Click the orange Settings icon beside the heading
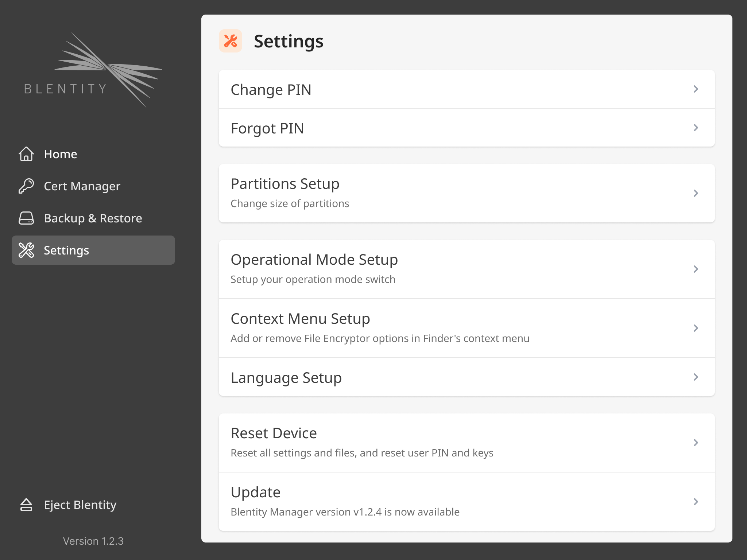Image resolution: width=747 pixels, height=560 pixels. pos(231,41)
